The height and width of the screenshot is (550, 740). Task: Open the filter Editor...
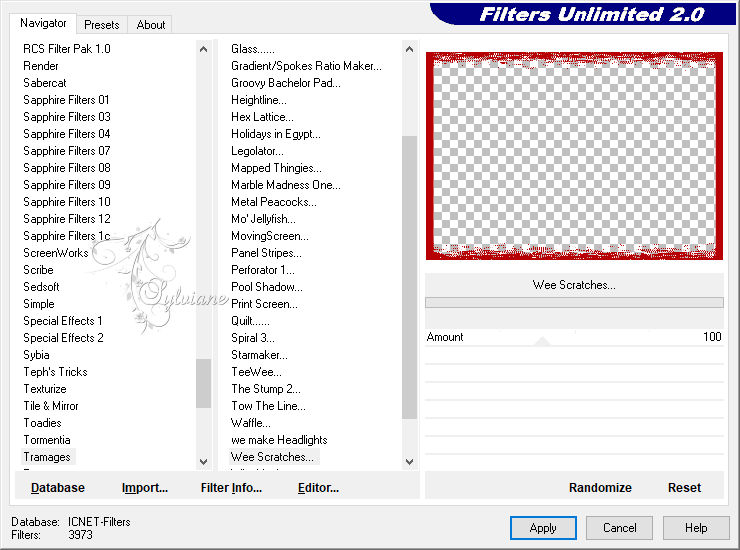tap(318, 488)
